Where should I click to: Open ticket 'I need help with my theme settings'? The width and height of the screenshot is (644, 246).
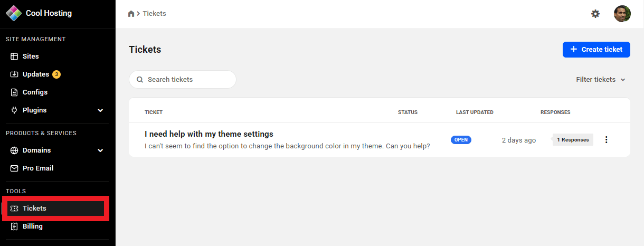[209, 134]
